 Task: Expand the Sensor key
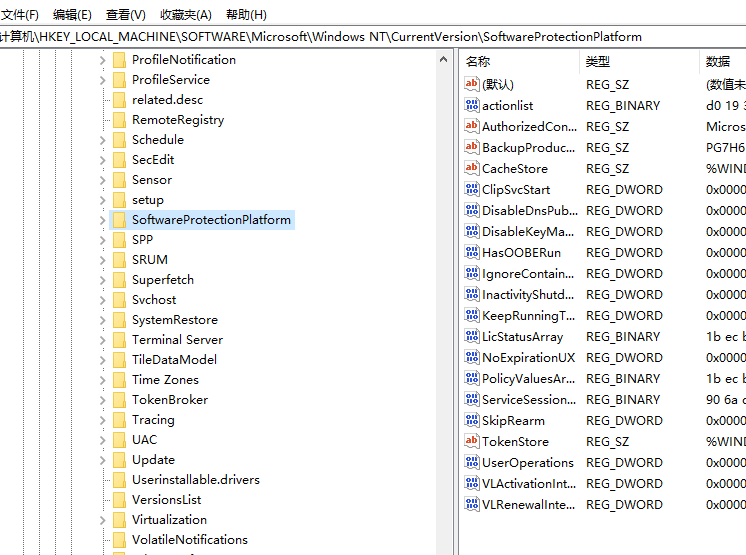coord(102,180)
